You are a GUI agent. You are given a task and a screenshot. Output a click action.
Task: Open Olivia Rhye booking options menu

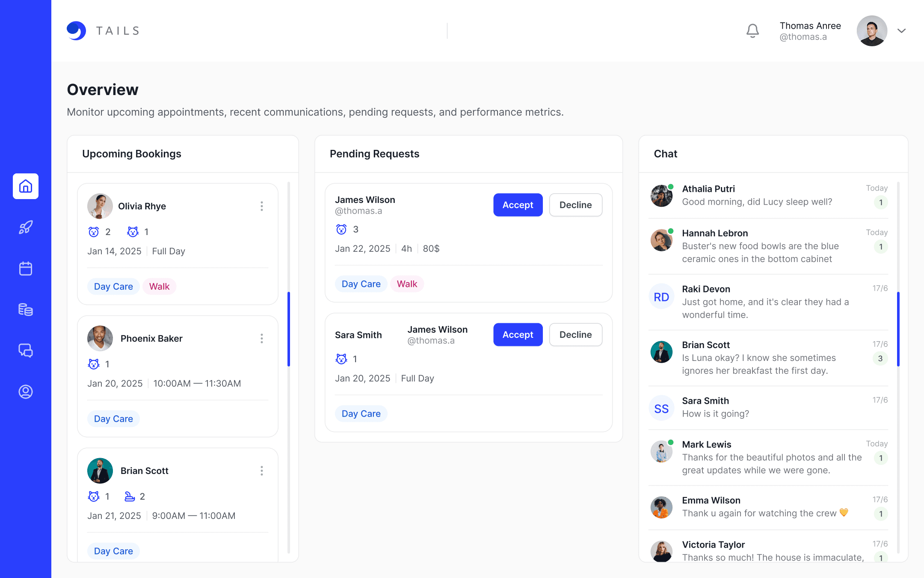261,206
